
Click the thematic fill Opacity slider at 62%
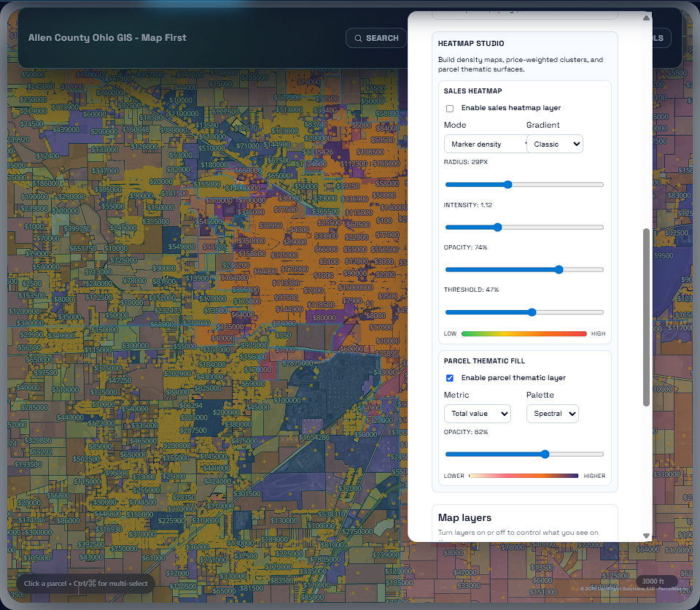pos(544,454)
